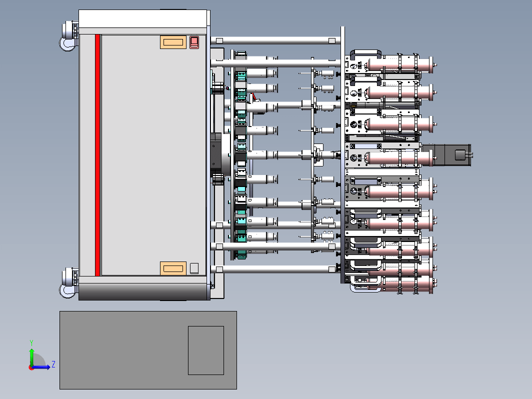The height and width of the screenshot is (399, 532).
Task: Click the Z axis of the coordinate triad
Action: 41,367
